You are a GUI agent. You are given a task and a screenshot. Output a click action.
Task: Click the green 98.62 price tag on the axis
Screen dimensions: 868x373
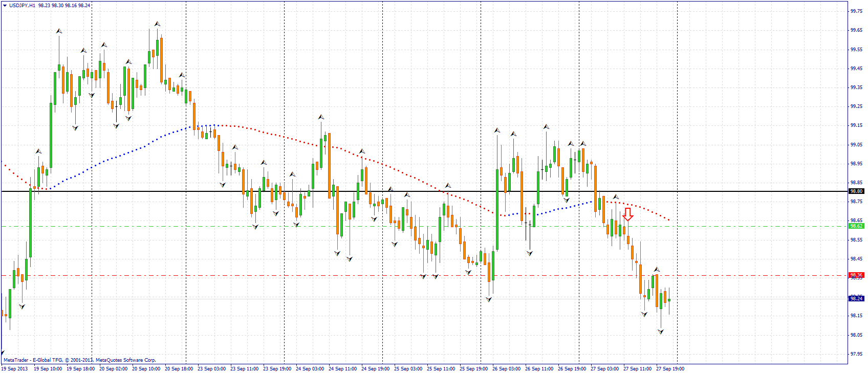[856, 226]
